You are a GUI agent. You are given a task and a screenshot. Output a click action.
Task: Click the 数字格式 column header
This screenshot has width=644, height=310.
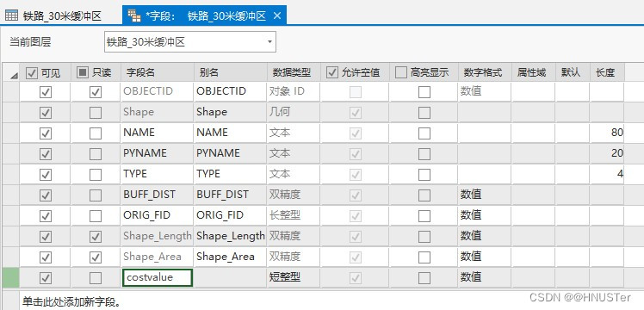(485, 72)
